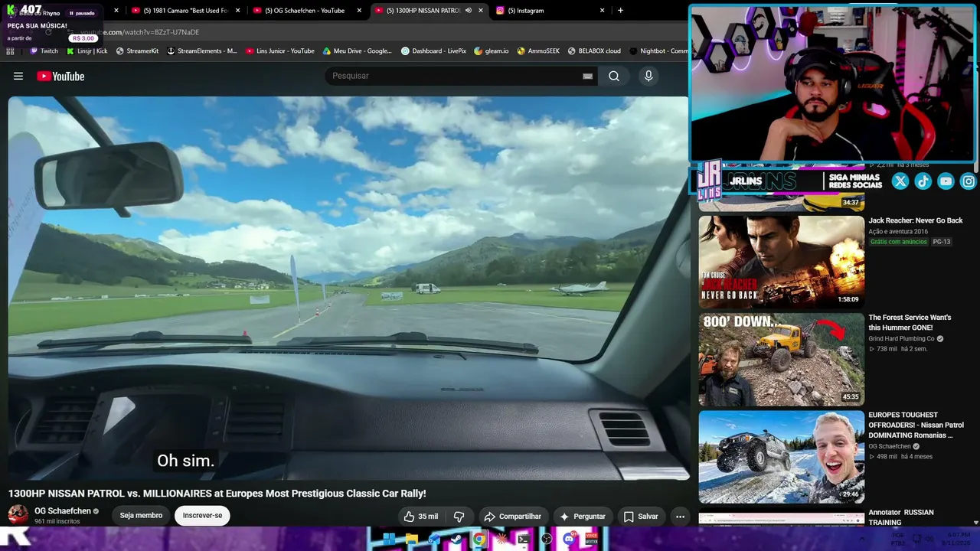Open more actions menu beside Salvar
Viewport: 980px width, 551px height.
(x=680, y=517)
